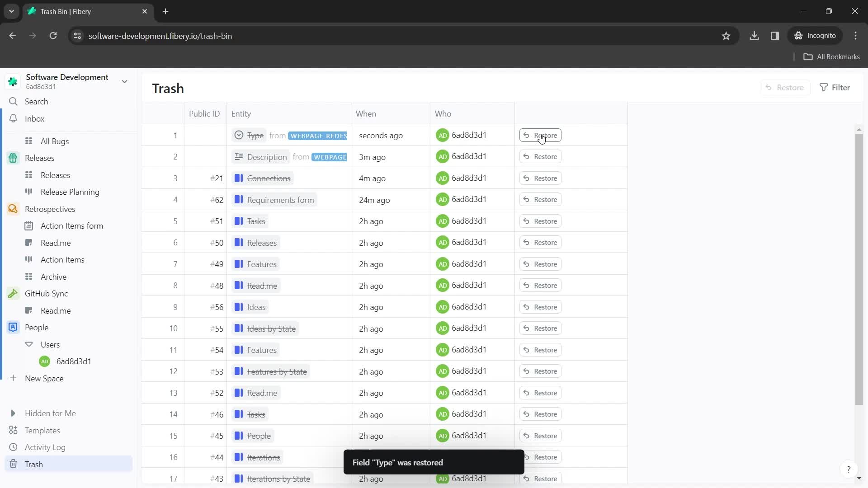Restore People entity #45
Screen dimensions: 868x488
point(540,436)
